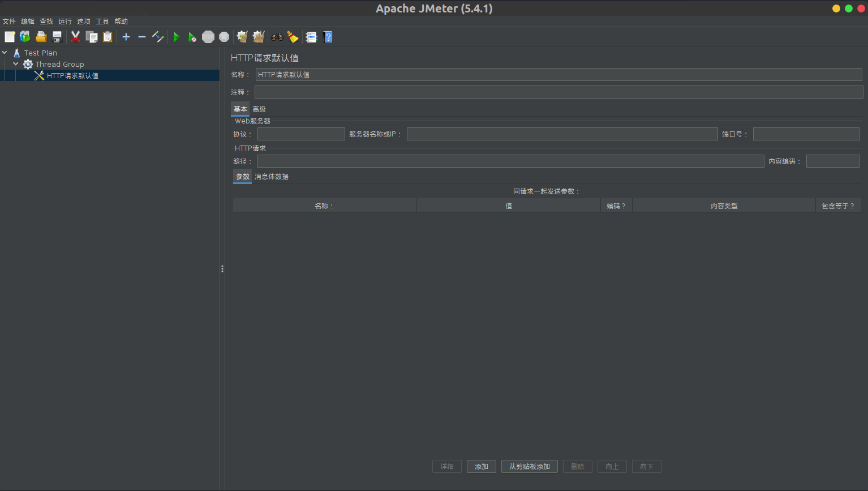Image resolution: width=868 pixels, height=491 pixels.
Task: Click the New test plan icon
Action: click(x=10, y=37)
